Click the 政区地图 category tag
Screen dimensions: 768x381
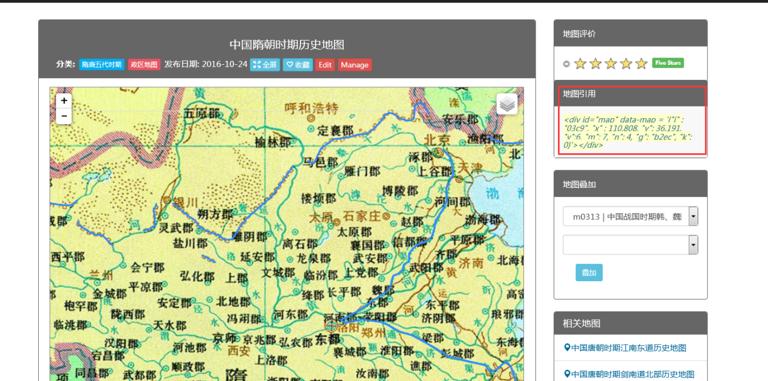click(144, 65)
